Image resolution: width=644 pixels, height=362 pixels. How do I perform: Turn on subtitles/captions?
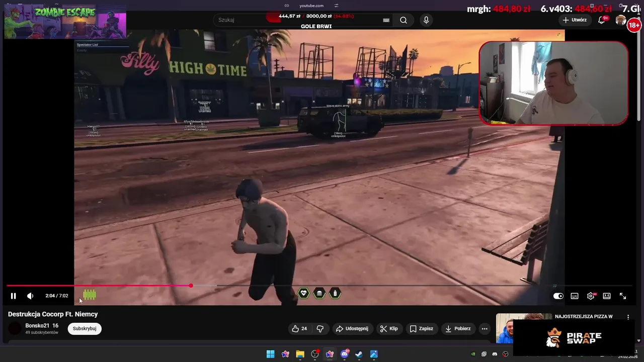coord(575,296)
